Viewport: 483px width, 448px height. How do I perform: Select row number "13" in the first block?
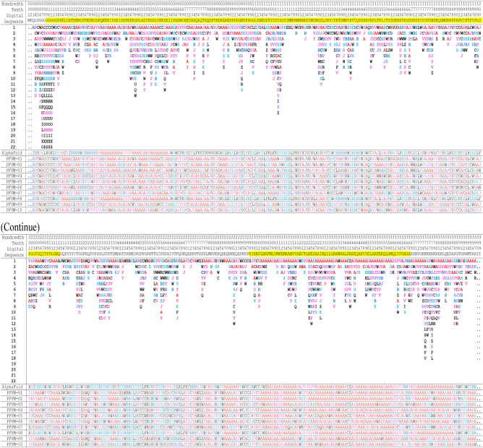click(x=13, y=96)
